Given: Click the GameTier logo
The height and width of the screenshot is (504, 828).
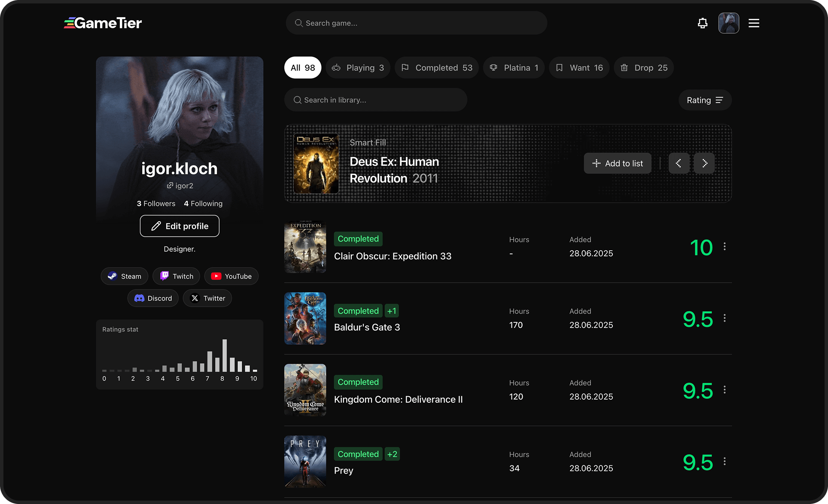Looking at the screenshot, I should click(103, 23).
